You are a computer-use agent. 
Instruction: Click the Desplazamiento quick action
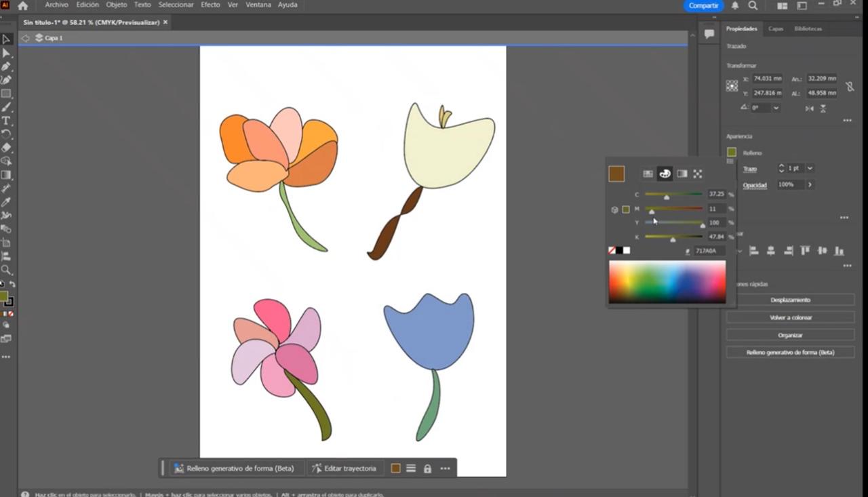(x=790, y=300)
